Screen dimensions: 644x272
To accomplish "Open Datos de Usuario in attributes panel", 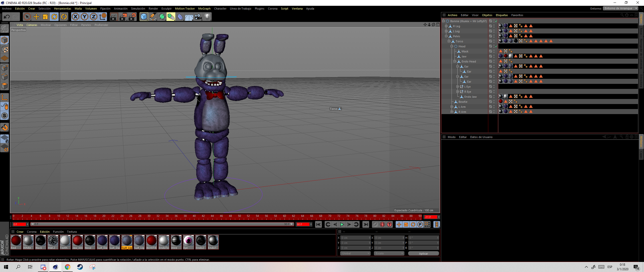I will tap(481, 137).
